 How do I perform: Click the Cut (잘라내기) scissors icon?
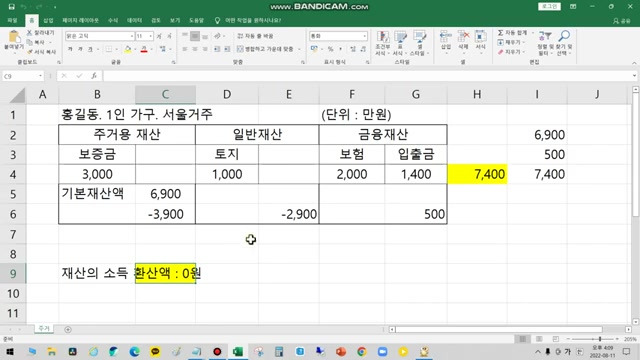29,33
